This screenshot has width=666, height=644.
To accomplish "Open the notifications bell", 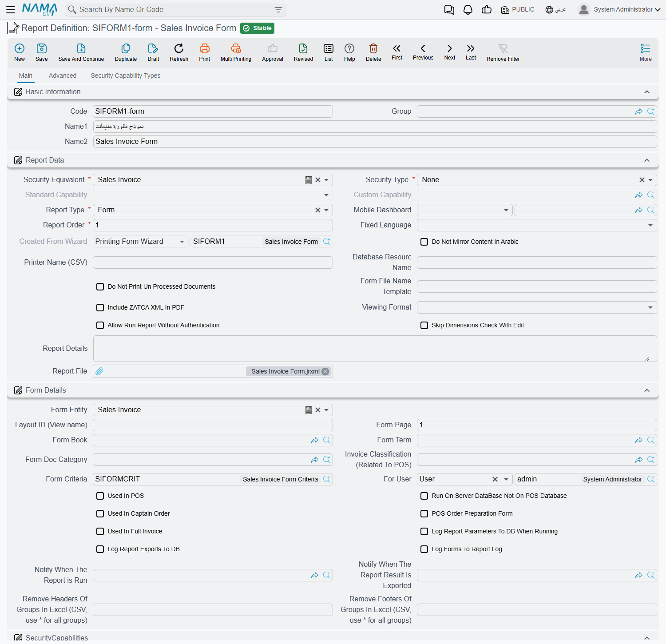I will (468, 10).
